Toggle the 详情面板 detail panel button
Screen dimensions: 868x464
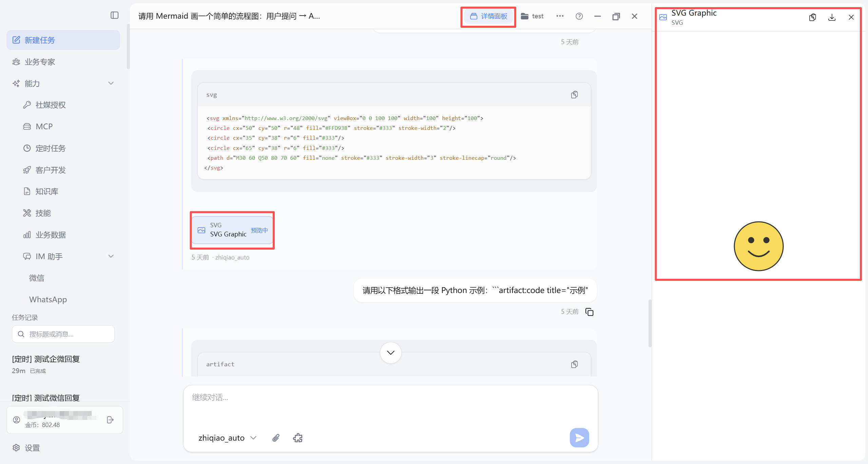pyautogui.click(x=488, y=16)
